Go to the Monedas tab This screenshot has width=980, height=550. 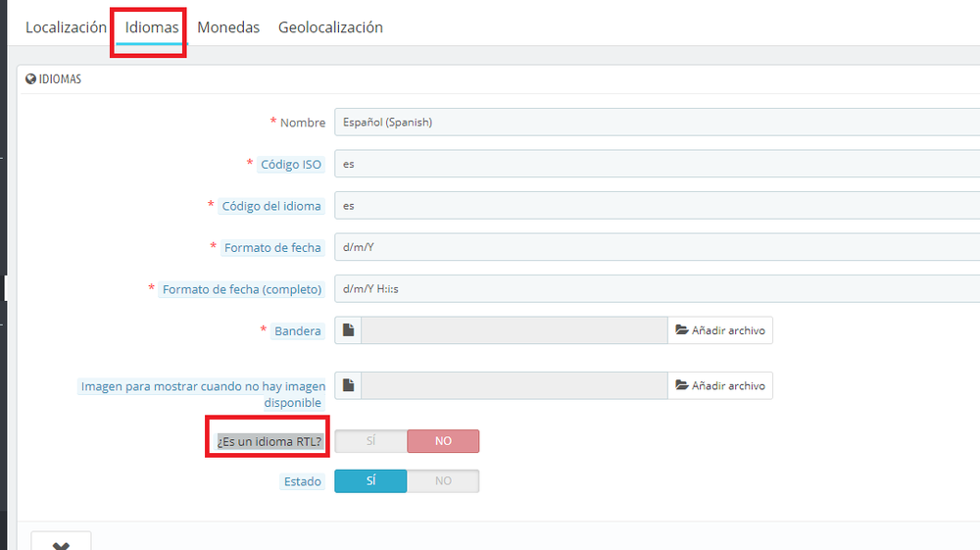(228, 27)
